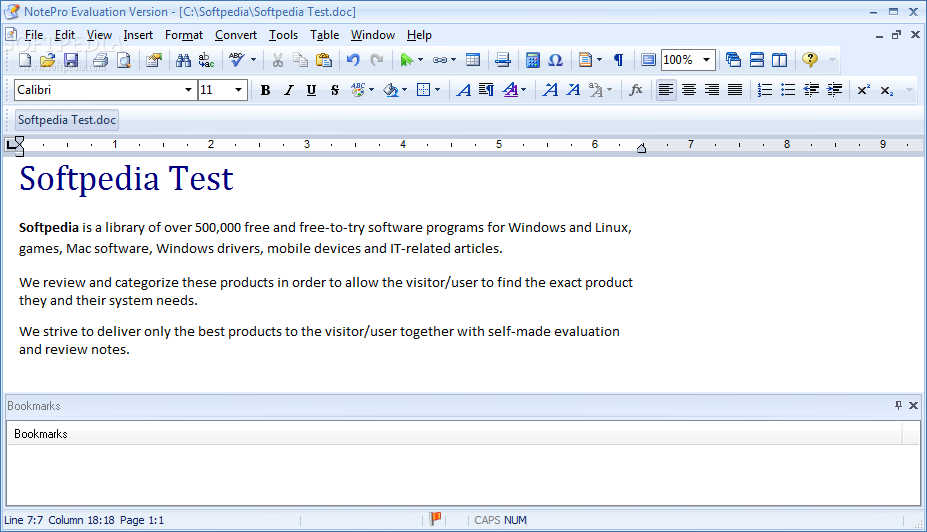Screen dimensions: 927x532
Task: Open the Edit menu
Action: [65, 35]
